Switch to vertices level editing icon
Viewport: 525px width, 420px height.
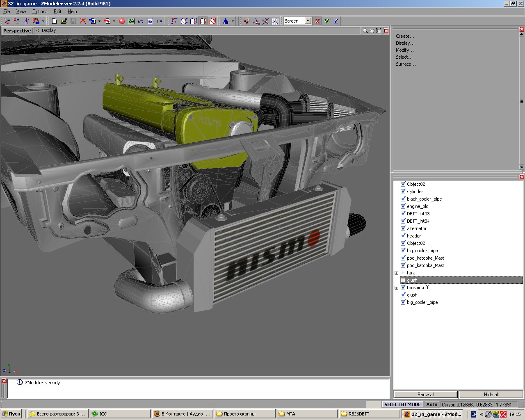175,21
